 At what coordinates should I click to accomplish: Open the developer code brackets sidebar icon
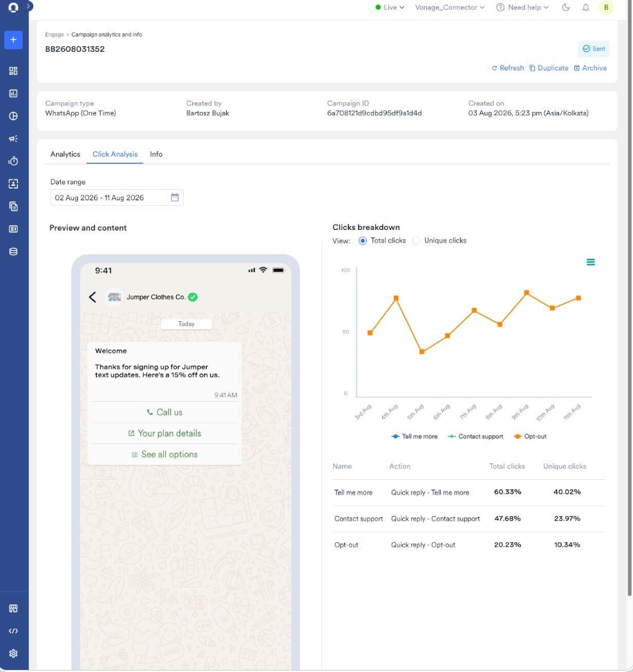13,631
